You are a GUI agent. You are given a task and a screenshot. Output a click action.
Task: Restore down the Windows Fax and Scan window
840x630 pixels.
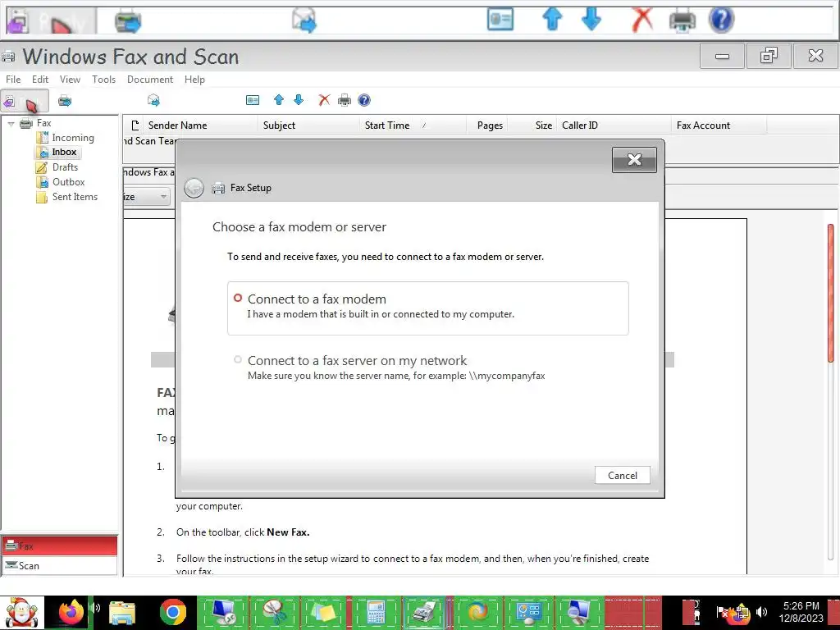[x=768, y=55]
